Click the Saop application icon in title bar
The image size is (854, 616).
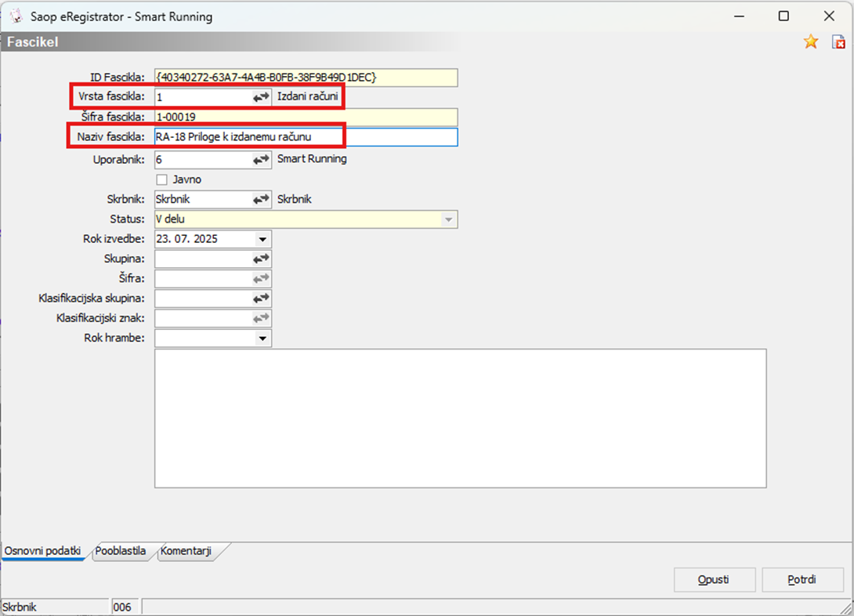click(16, 16)
